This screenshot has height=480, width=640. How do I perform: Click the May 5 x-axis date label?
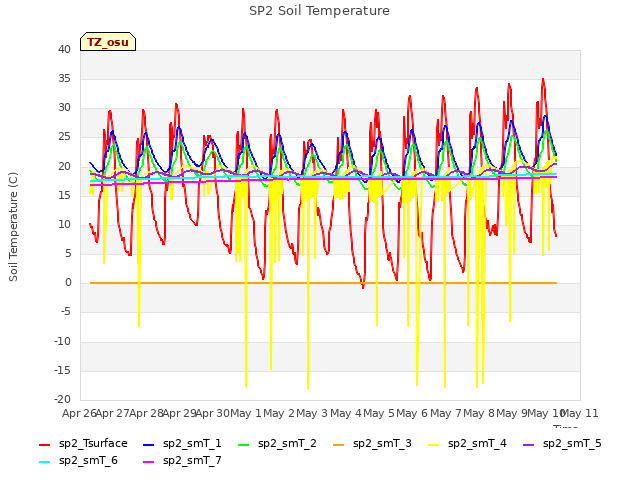coord(379,414)
